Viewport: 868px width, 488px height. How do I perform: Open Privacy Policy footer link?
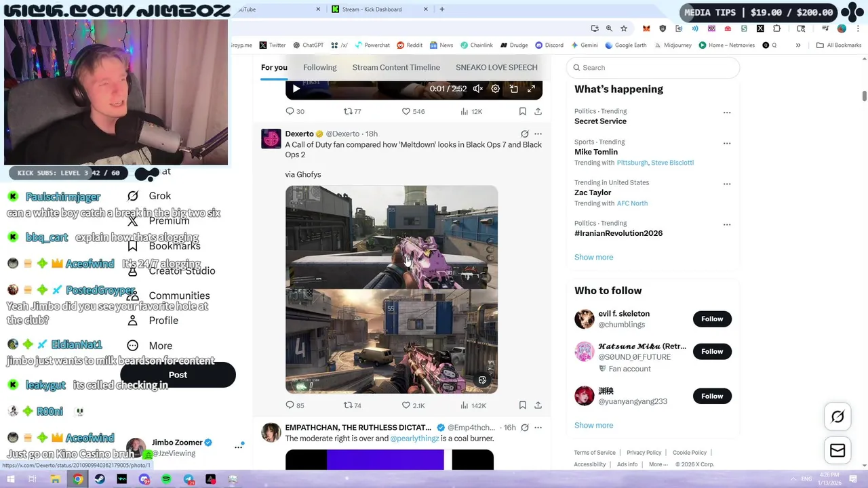[644, 453]
